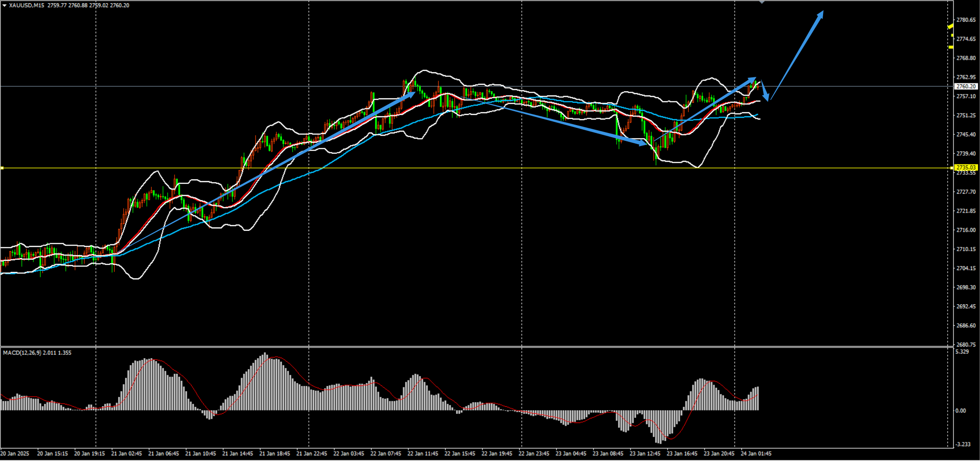Click time axis label 22 Jan 19:45

[x=497, y=454]
